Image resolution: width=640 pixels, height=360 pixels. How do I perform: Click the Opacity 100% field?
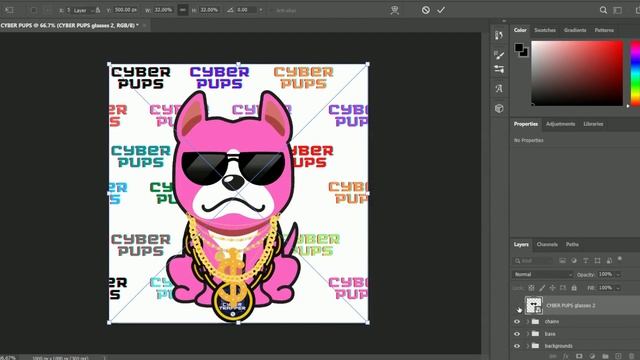click(x=606, y=274)
